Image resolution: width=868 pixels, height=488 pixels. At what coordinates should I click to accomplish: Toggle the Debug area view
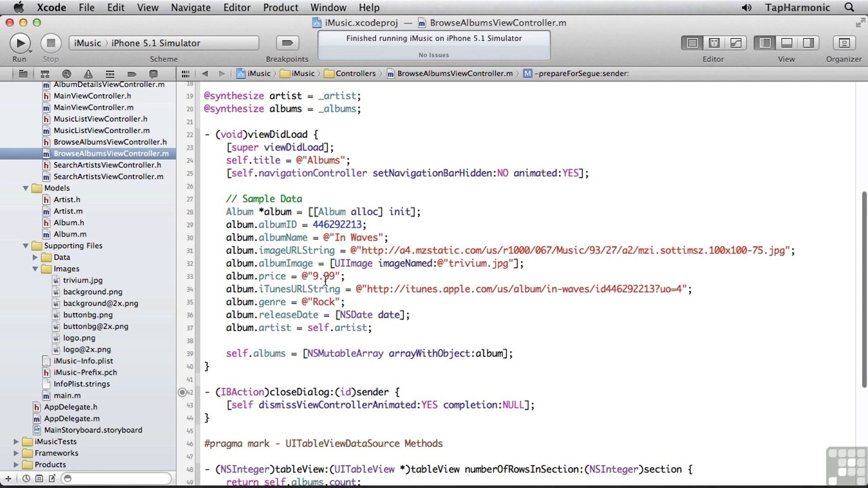(x=787, y=43)
